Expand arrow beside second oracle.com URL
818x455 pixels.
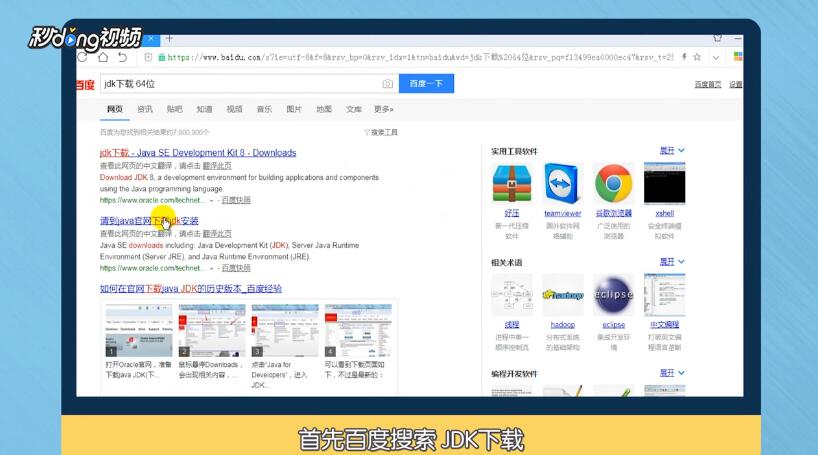211,268
